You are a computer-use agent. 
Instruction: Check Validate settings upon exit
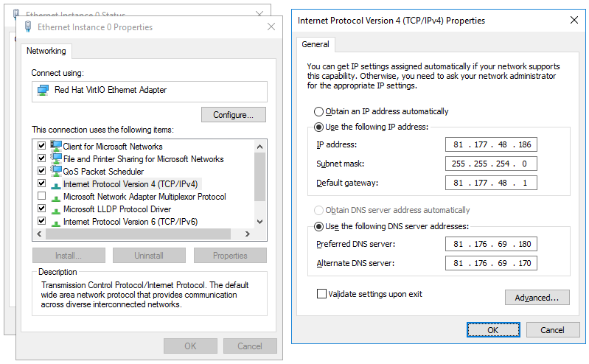321,294
